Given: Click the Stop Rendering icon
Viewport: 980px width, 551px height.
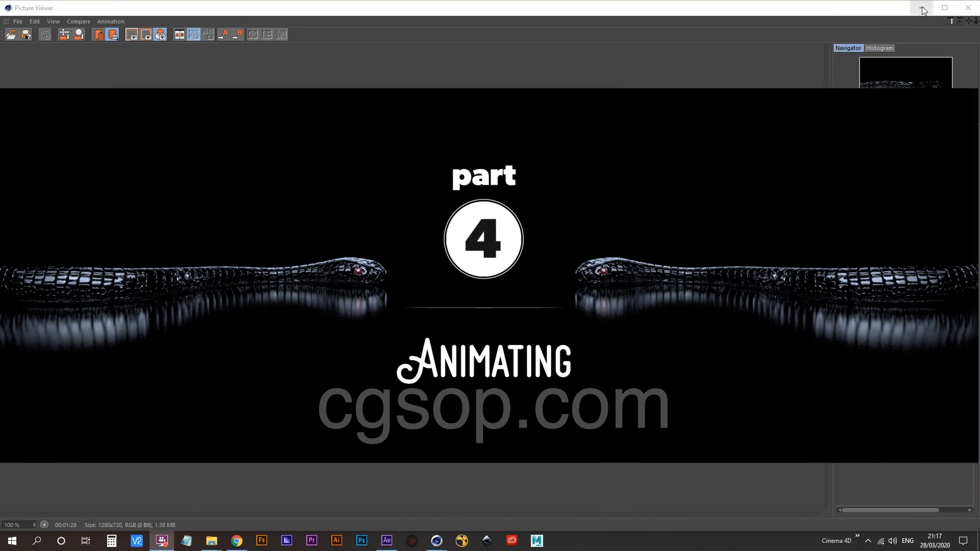Looking at the screenshot, I should [45, 35].
